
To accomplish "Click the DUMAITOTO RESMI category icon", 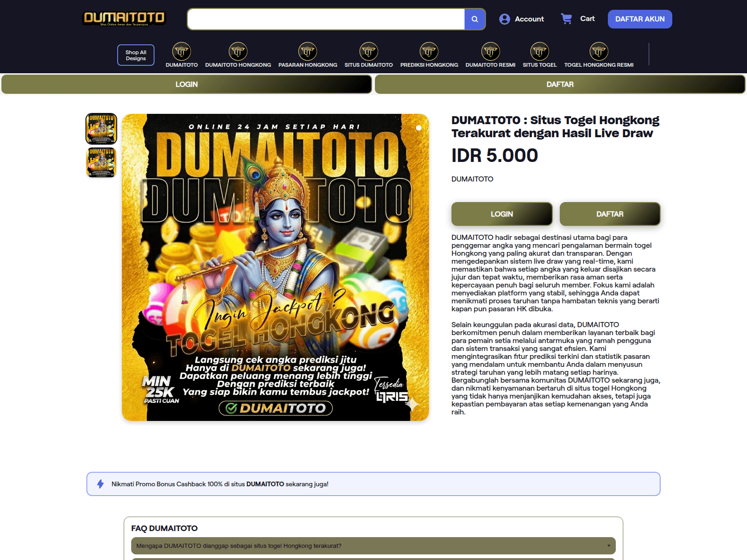I will pyautogui.click(x=490, y=51).
